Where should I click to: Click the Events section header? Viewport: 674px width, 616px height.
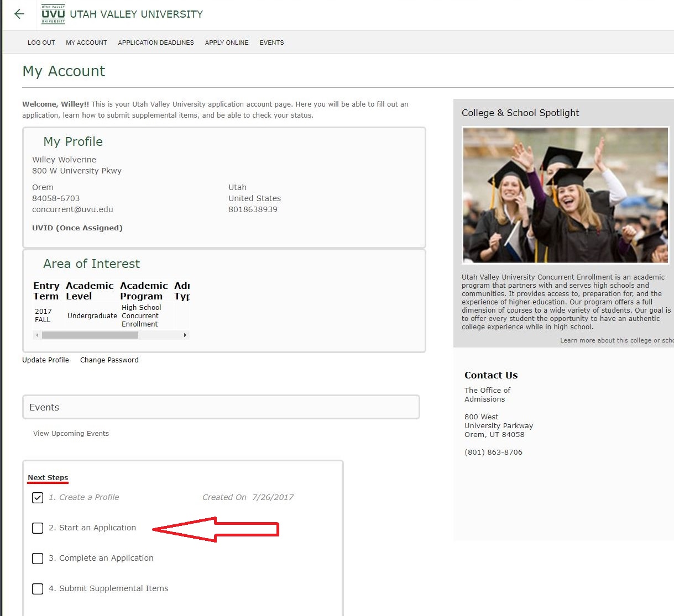(221, 407)
